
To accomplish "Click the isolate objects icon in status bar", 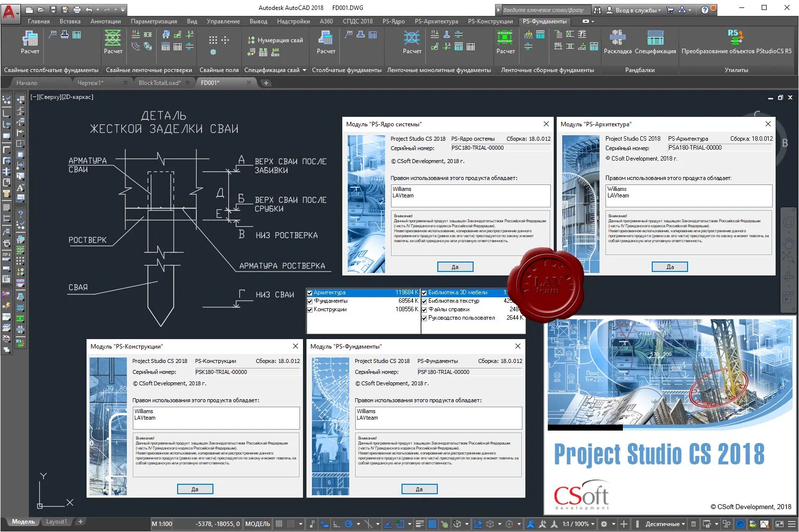I will point(727,524).
